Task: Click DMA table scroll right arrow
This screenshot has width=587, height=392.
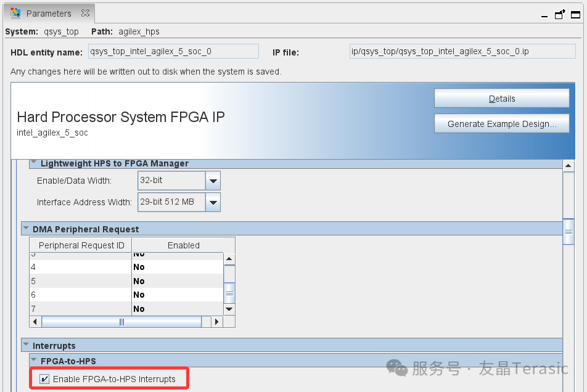Action: tap(217, 322)
